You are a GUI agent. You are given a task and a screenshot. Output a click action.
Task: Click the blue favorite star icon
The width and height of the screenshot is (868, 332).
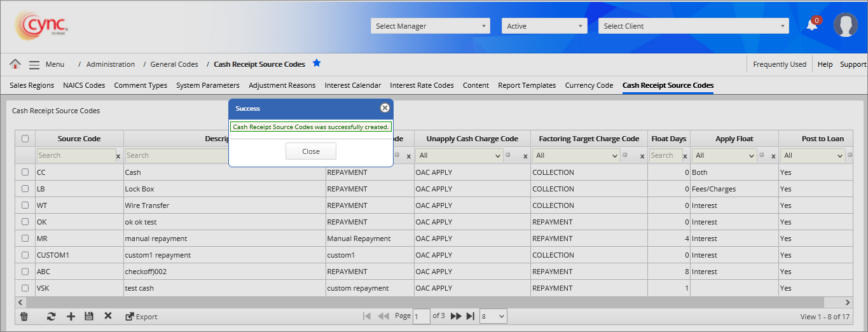[x=317, y=64]
